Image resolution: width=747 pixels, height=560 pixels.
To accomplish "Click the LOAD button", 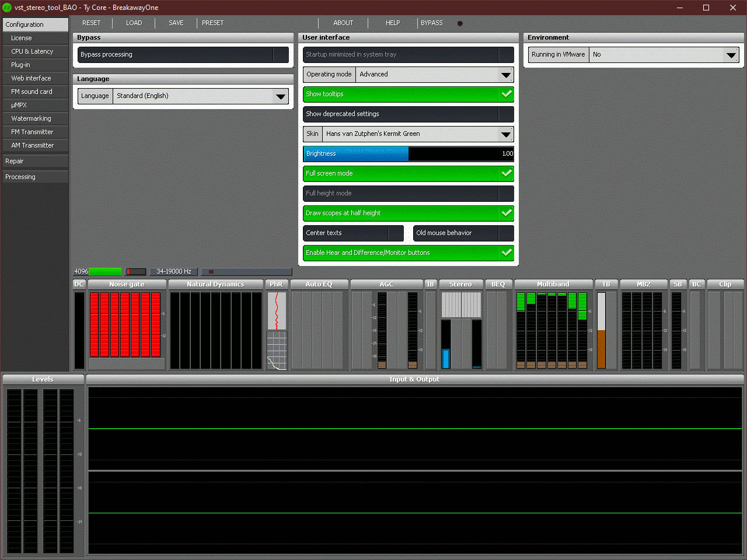I will pos(134,23).
